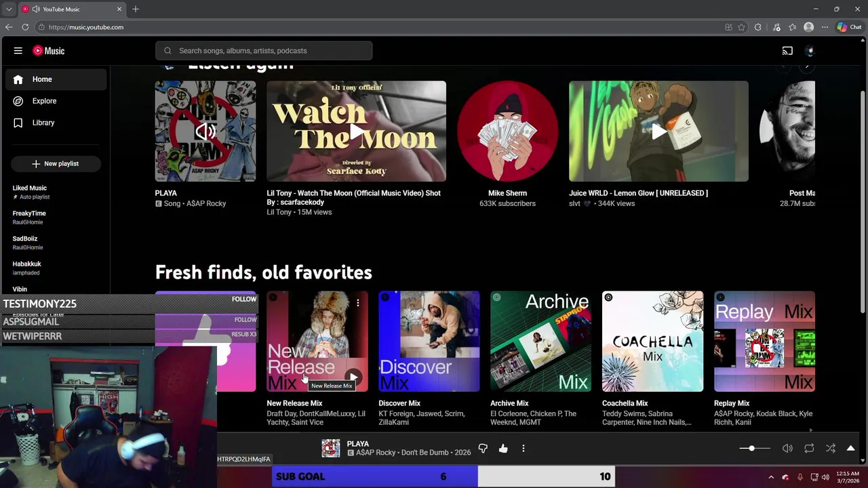Open the tab actions dropdown chevron
Screen dimensions: 868x488
pyautogui.click(x=8, y=9)
